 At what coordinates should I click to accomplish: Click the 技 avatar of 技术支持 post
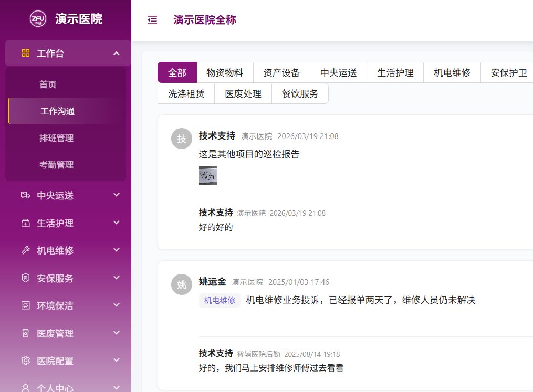tap(182, 139)
